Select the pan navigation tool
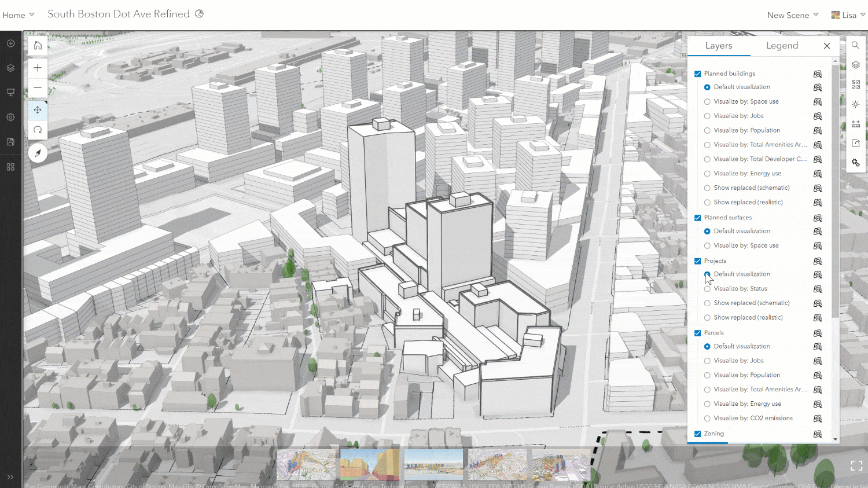 [38, 110]
